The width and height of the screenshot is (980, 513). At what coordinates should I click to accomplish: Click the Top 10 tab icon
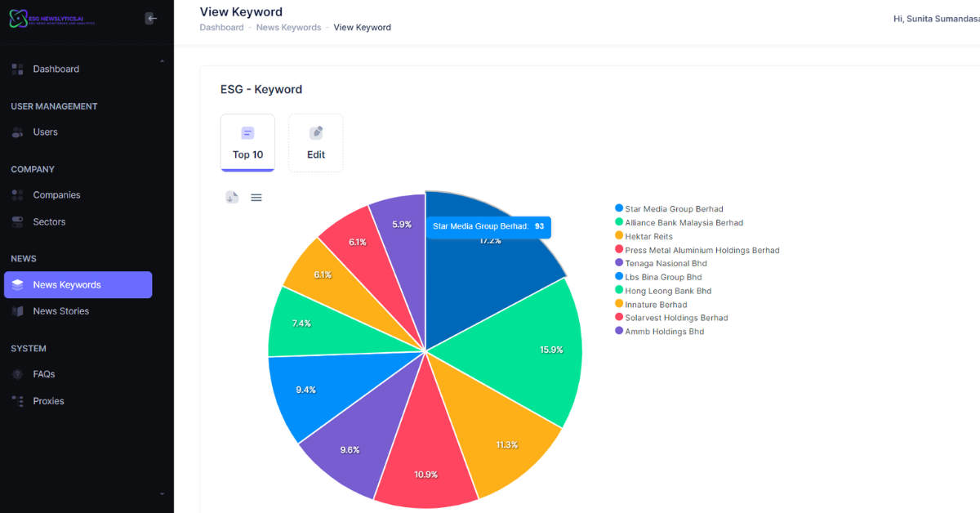pos(247,132)
